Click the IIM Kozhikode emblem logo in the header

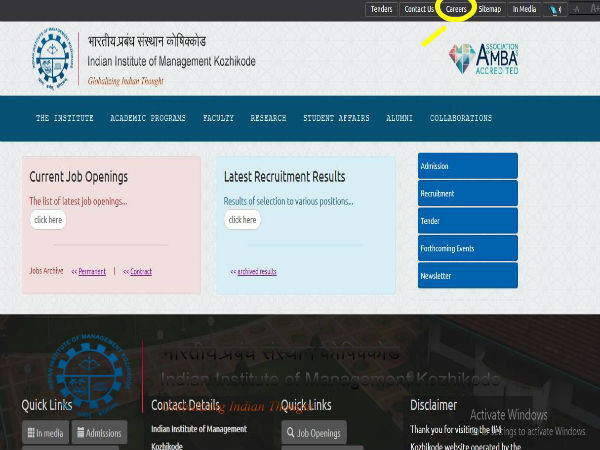pos(53,58)
